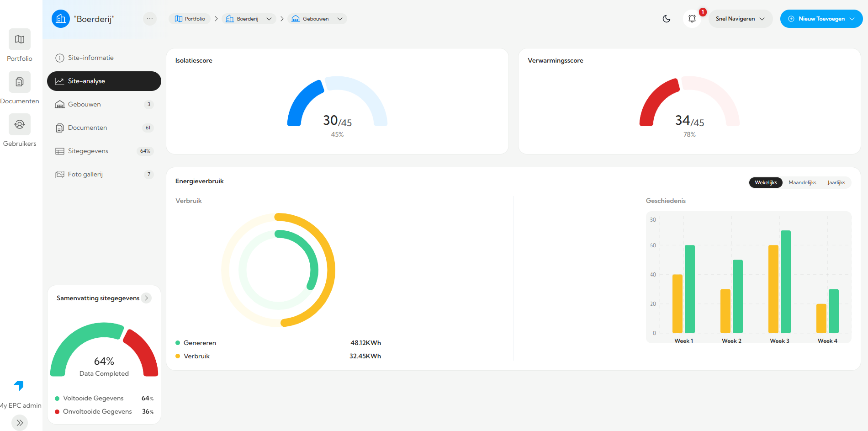Viewport: 868px width, 431px height.
Task: Click the notification bell icon
Action: [692, 19]
